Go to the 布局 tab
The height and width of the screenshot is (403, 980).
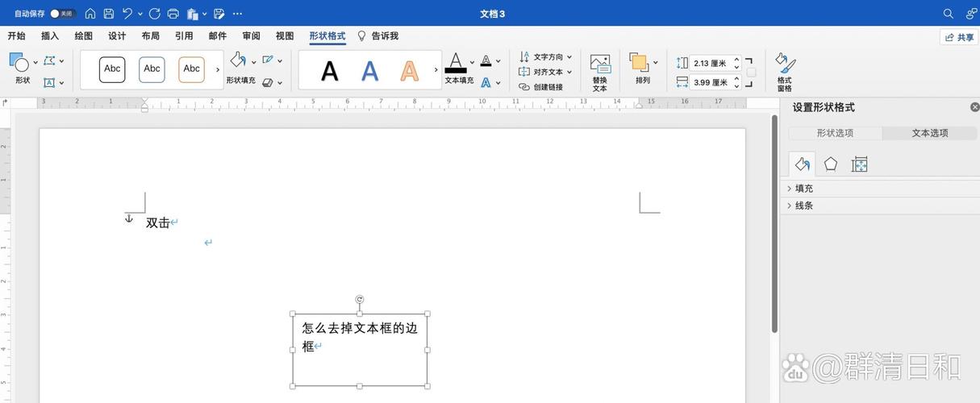click(151, 36)
